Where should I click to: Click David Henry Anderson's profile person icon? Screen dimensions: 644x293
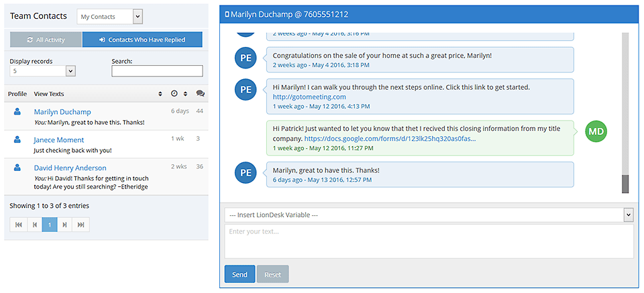(17, 167)
